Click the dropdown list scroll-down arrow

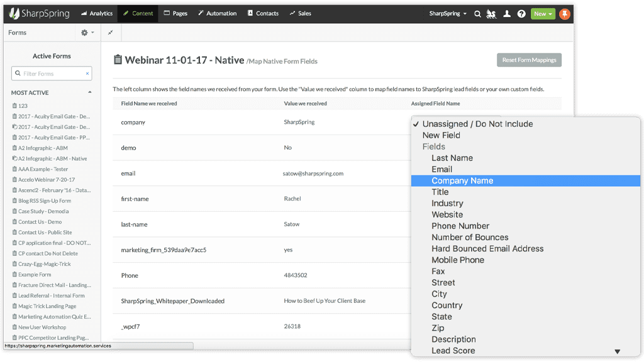(617, 351)
